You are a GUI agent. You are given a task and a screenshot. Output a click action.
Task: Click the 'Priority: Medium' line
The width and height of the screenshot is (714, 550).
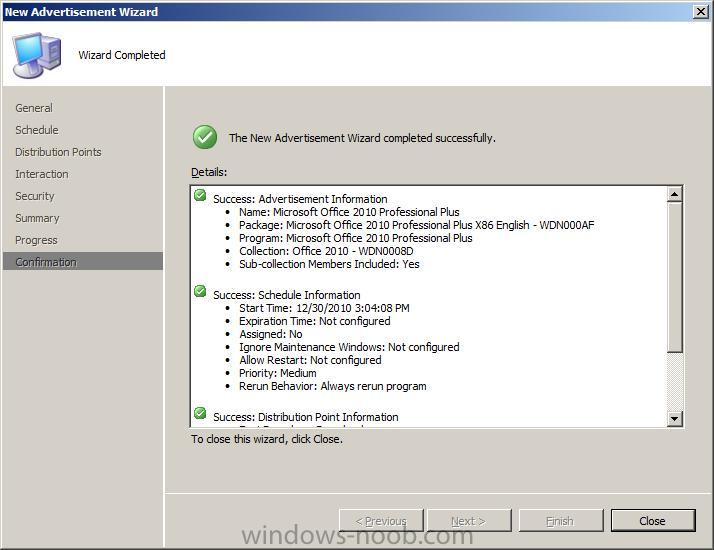point(278,373)
